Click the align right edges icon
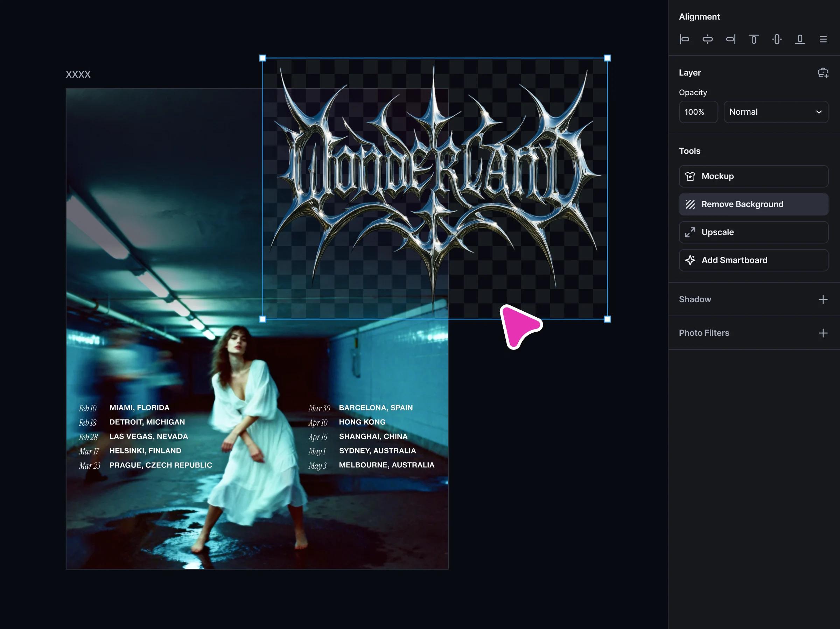The height and width of the screenshot is (629, 840). tap(731, 39)
